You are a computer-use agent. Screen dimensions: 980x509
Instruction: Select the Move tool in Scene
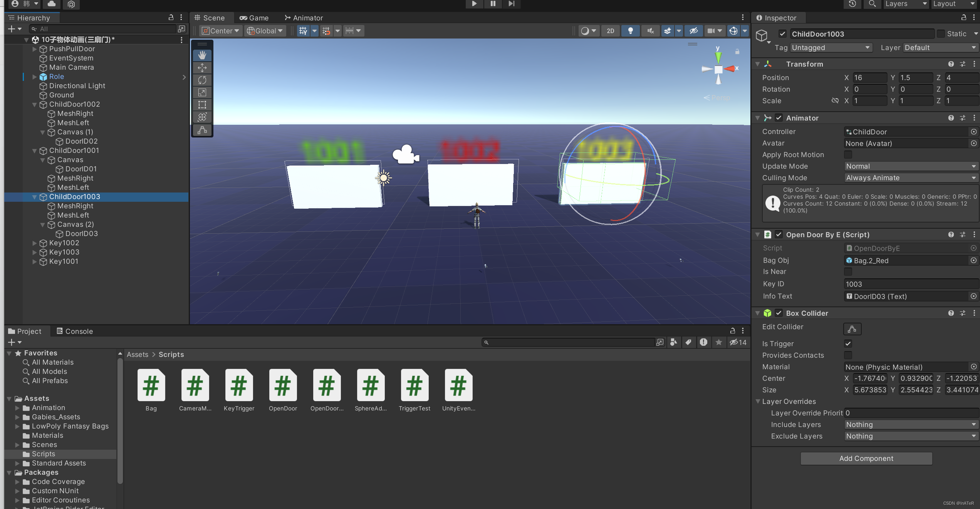[202, 68]
